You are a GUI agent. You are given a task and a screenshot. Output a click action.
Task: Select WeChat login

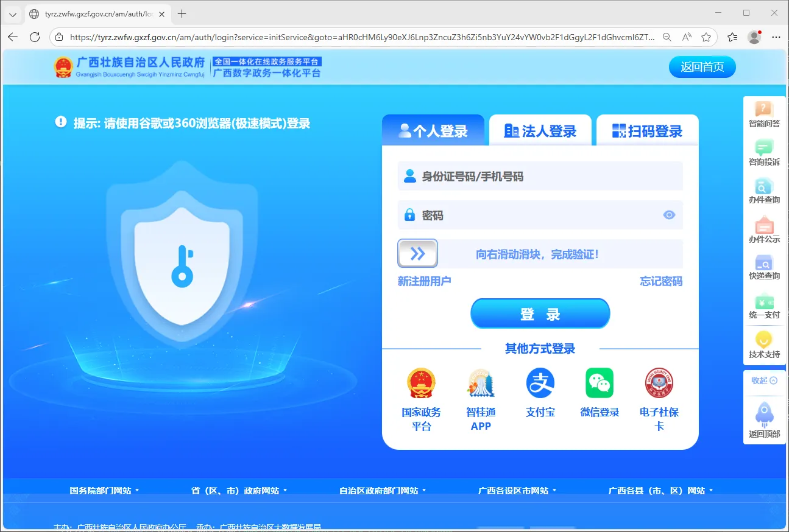pyautogui.click(x=599, y=393)
